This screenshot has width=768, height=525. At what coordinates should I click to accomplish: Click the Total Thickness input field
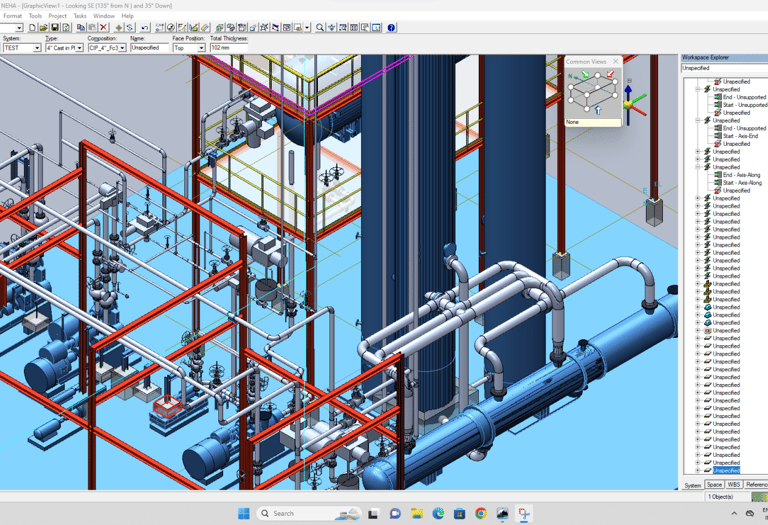pos(228,48)
